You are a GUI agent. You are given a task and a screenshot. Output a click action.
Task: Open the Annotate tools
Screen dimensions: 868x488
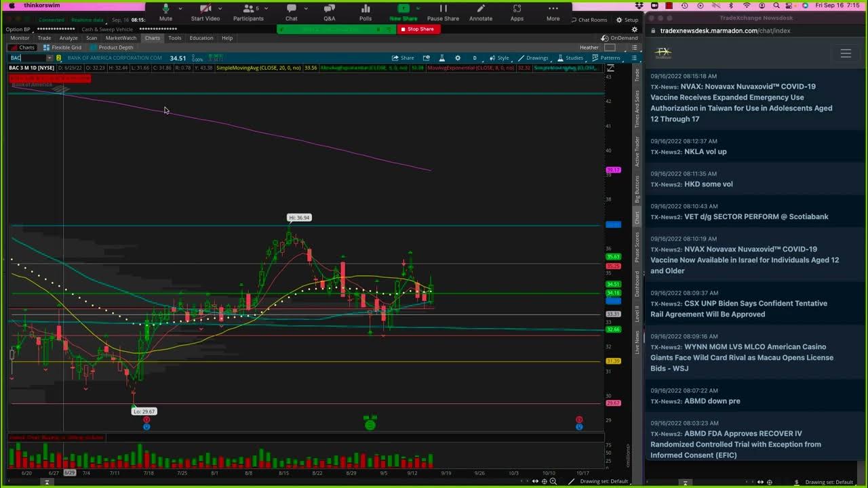pyautogui.click(x=481, y=12)
